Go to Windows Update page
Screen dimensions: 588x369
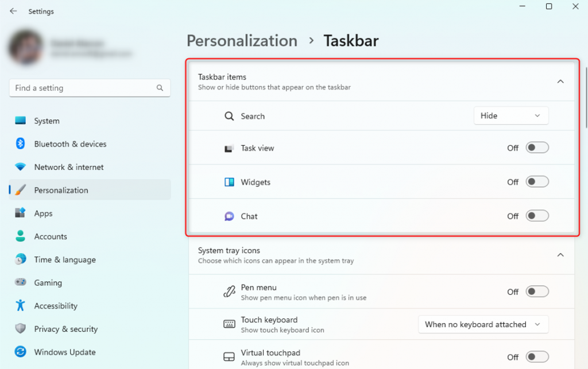[90, 352]
